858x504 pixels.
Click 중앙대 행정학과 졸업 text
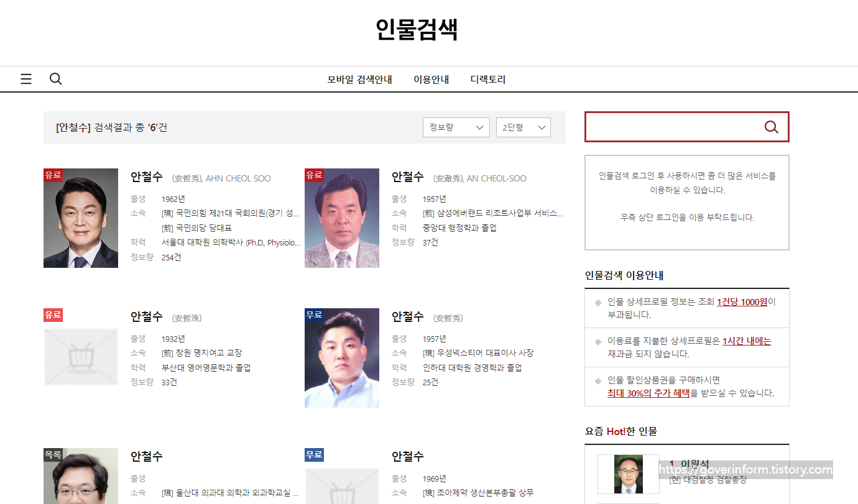pos(459,227)
